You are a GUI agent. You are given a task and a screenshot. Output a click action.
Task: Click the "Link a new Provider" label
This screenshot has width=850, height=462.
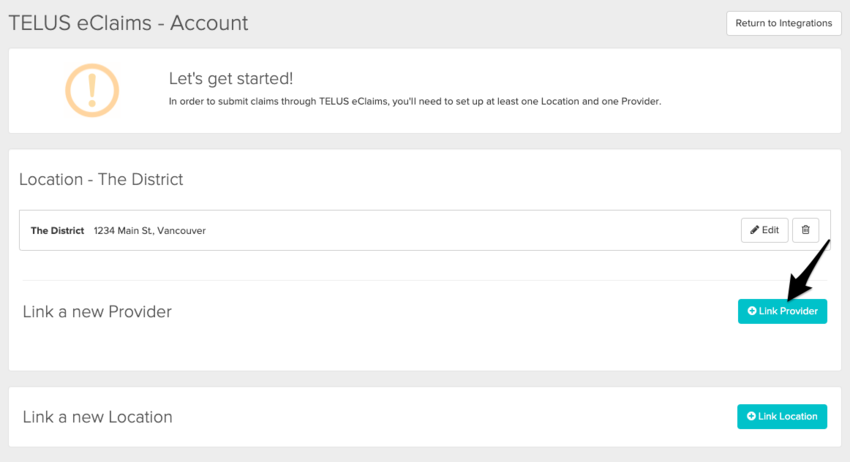[x=97, y=312]
